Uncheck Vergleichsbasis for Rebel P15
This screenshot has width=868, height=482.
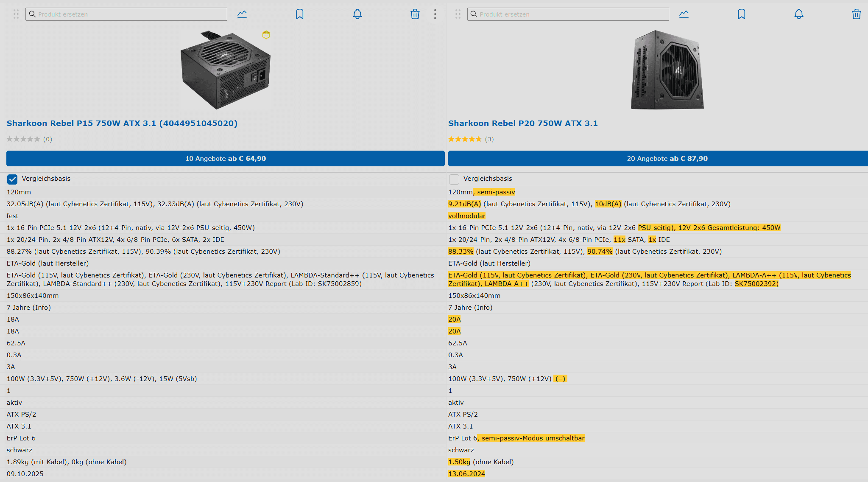12,179
